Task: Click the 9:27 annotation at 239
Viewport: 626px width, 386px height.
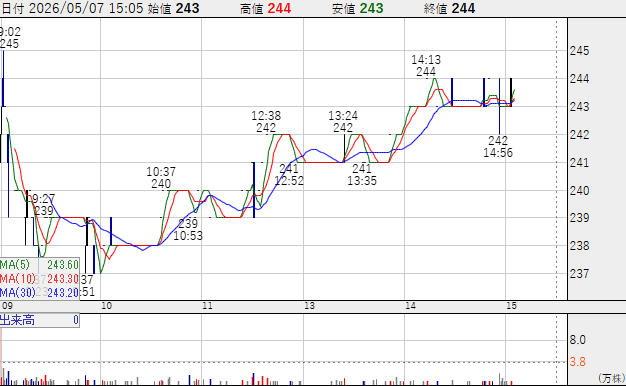Action: click(44, 204)
